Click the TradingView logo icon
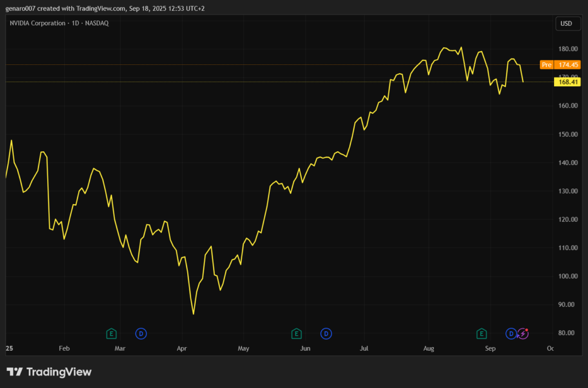 [14, 372]
